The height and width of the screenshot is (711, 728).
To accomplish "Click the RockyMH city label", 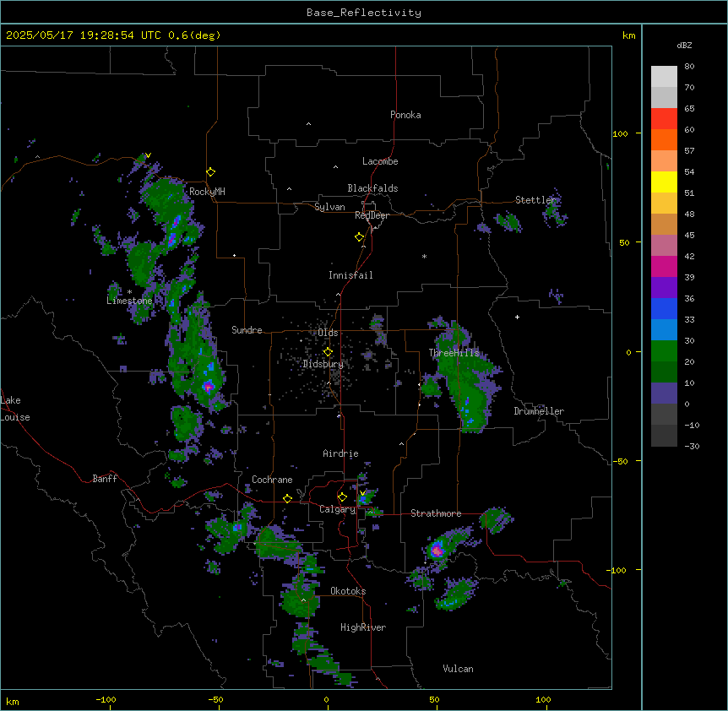I will 207,192.
